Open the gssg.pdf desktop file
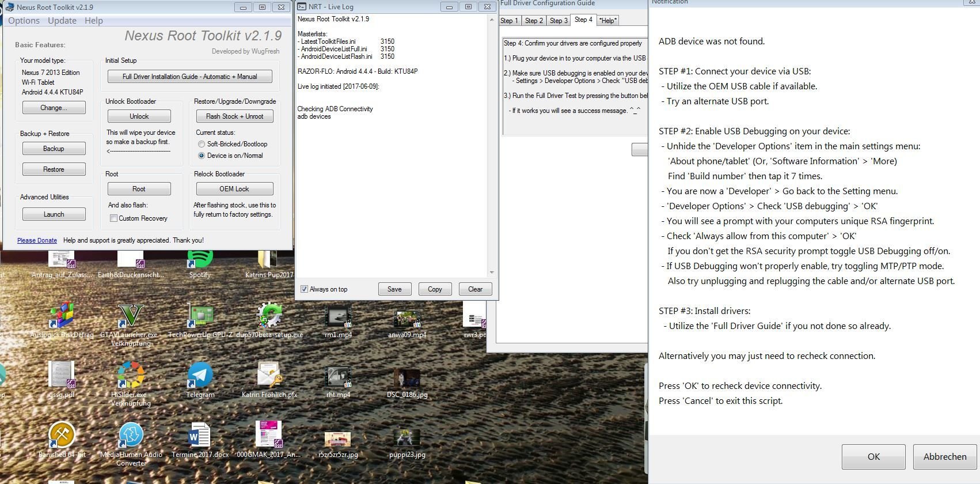Screen dimensions: 980x484 (62, 380)
